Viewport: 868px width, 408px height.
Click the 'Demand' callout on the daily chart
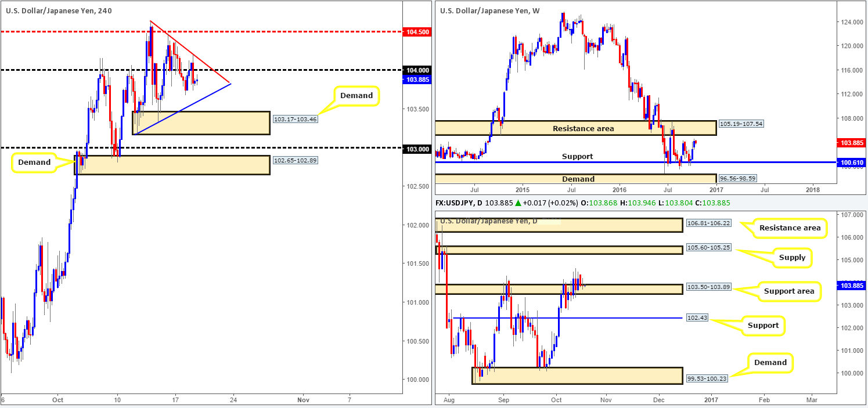tap(770, 363)
